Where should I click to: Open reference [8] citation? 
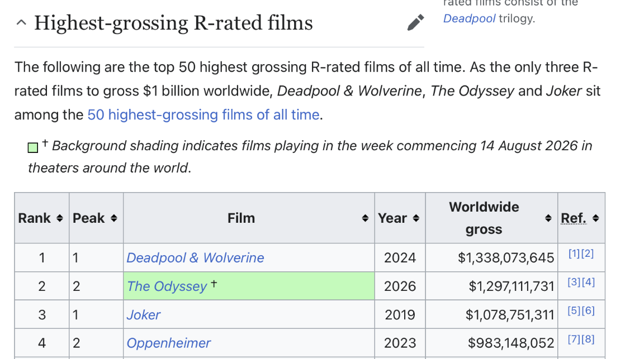click(x=588, y=339)
